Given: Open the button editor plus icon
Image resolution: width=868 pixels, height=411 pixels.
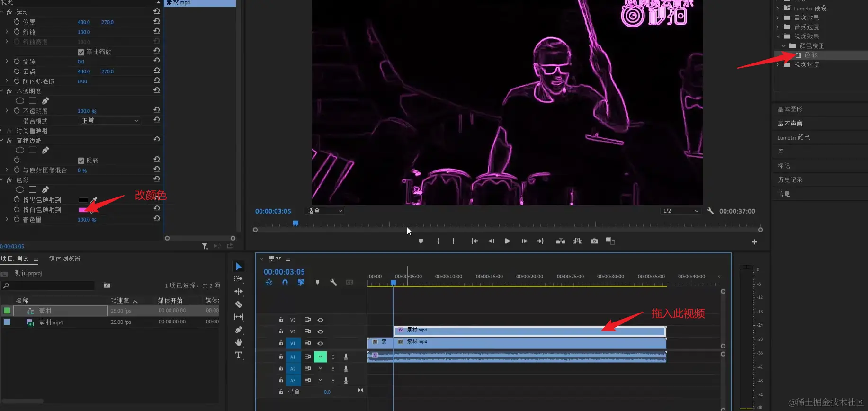Looking at the screenshot, I should [754, 242].
